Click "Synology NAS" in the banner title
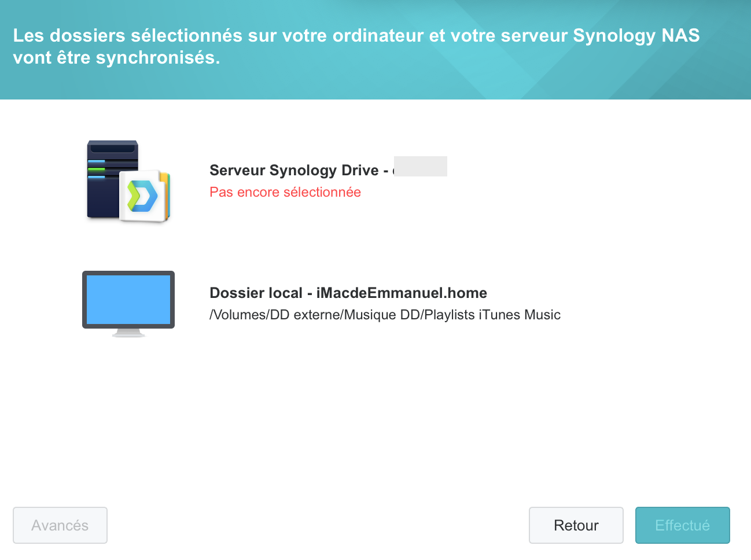The image size is (751, 560). [636, 35]
